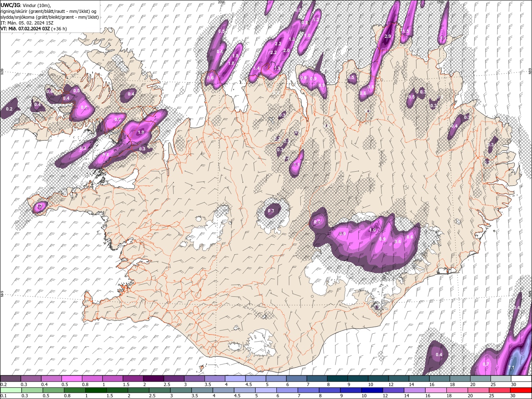Click the '30' label in the bottom legend row

(512, 396)
